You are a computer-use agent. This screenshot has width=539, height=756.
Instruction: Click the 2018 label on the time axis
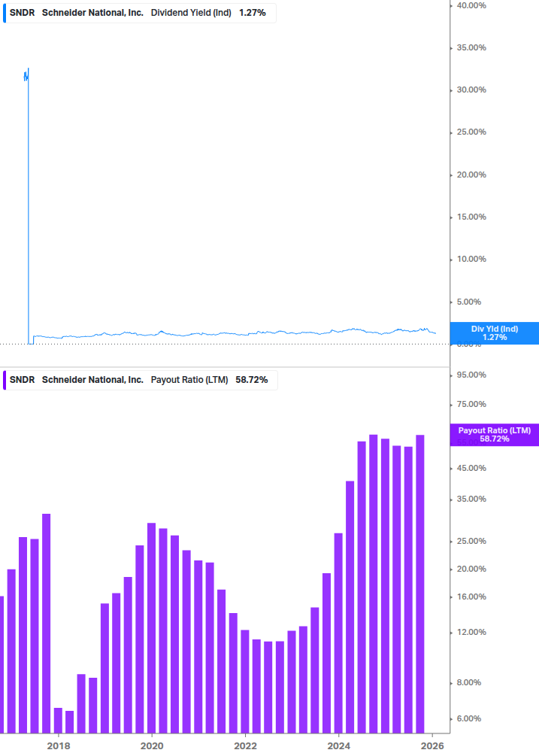click(58, 745)
